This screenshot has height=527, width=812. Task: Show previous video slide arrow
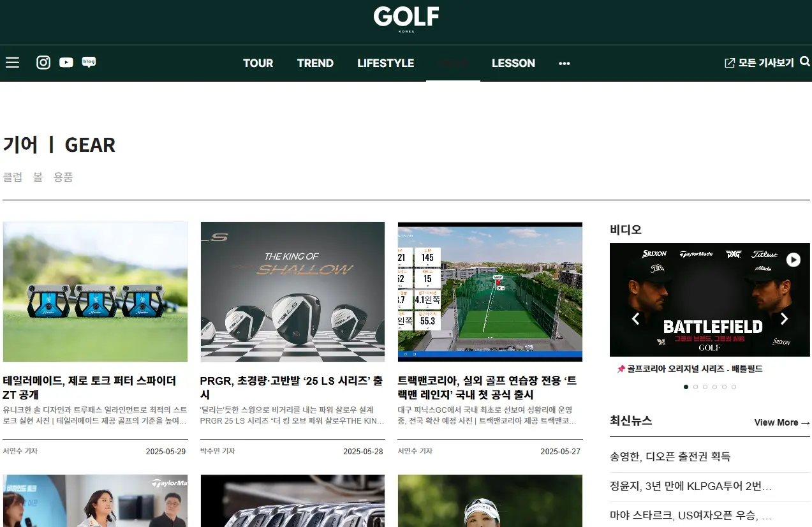635,319
